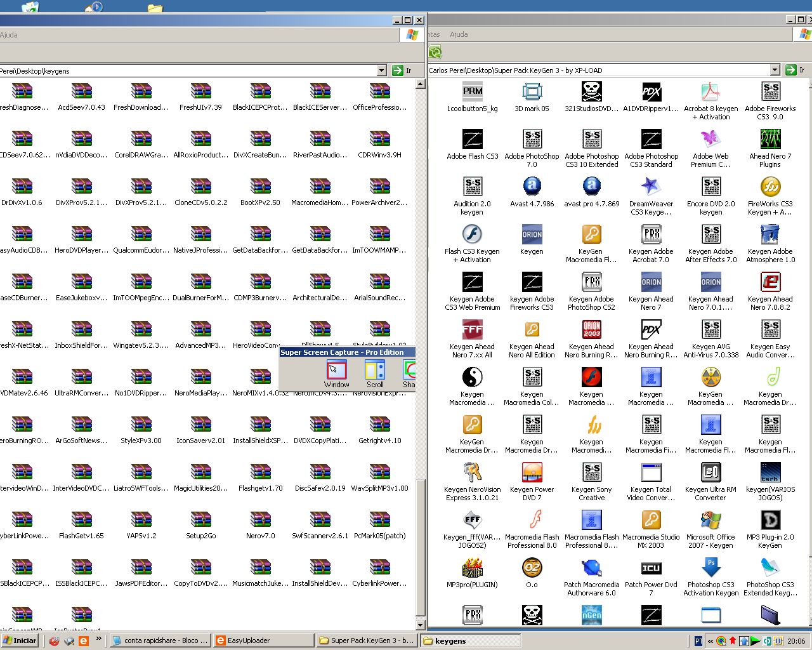812x650 pixels.
Task: Click the 20:06 system clock
Action: coord(796,641)
